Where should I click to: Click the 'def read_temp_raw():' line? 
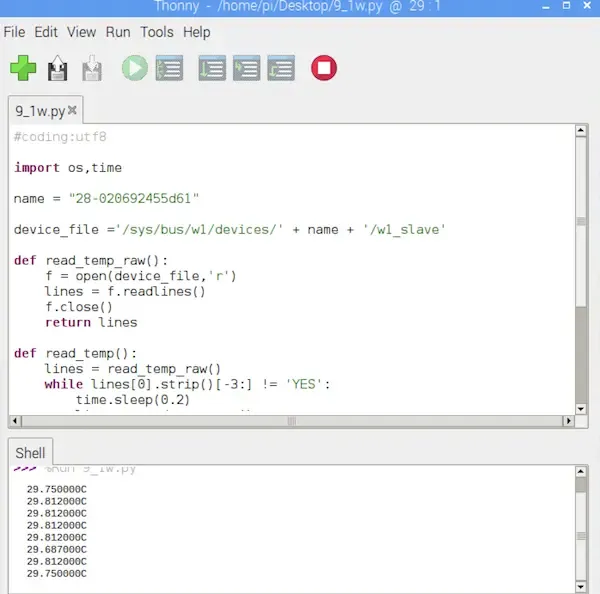click(91, 261)
